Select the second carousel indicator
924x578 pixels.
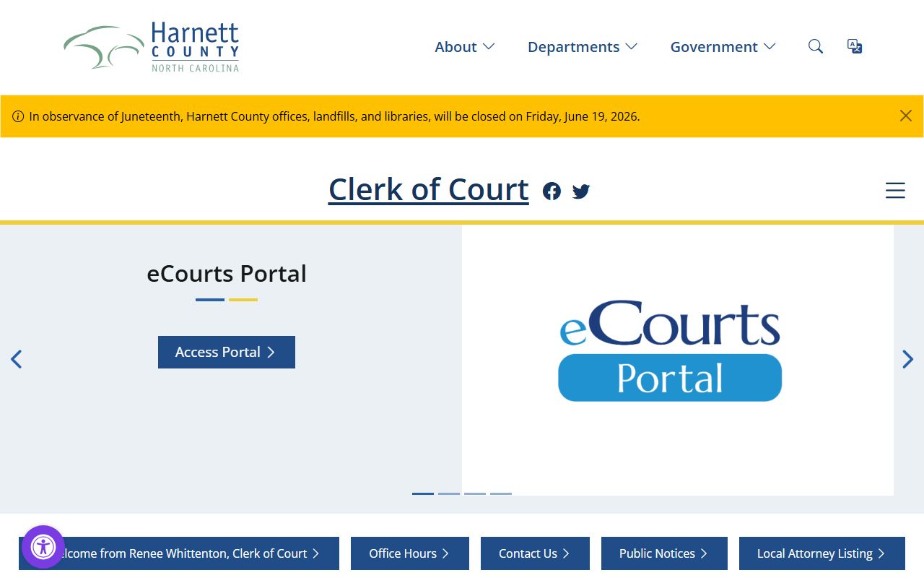[449, 493]
